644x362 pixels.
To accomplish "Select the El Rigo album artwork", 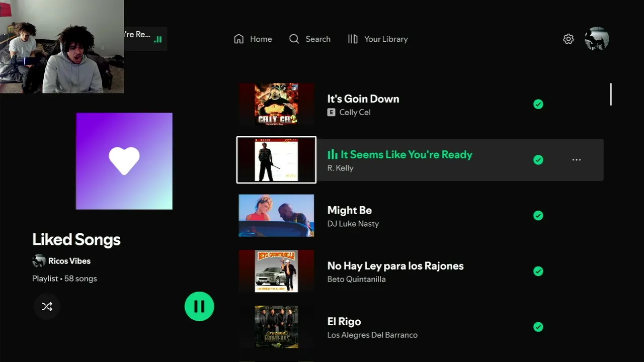I will [276, 327].
